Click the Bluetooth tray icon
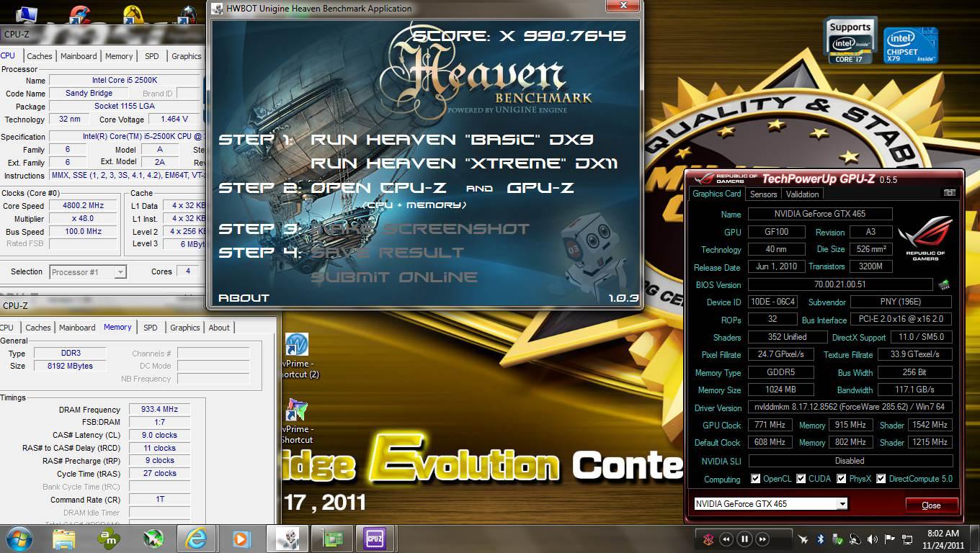The image size is (980, 553). (x=820, y=539)
